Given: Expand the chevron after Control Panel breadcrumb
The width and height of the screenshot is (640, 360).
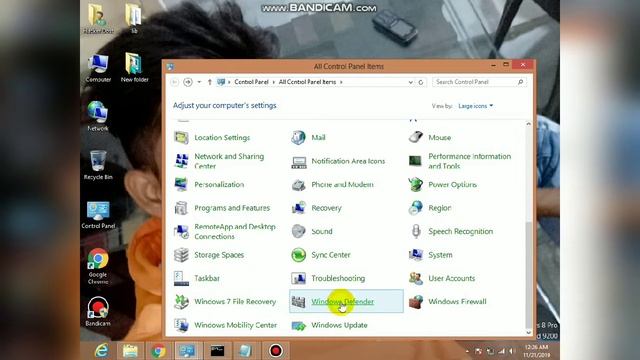Looking at the screenshot, I should pyautogui.click(x=273, y=82).
